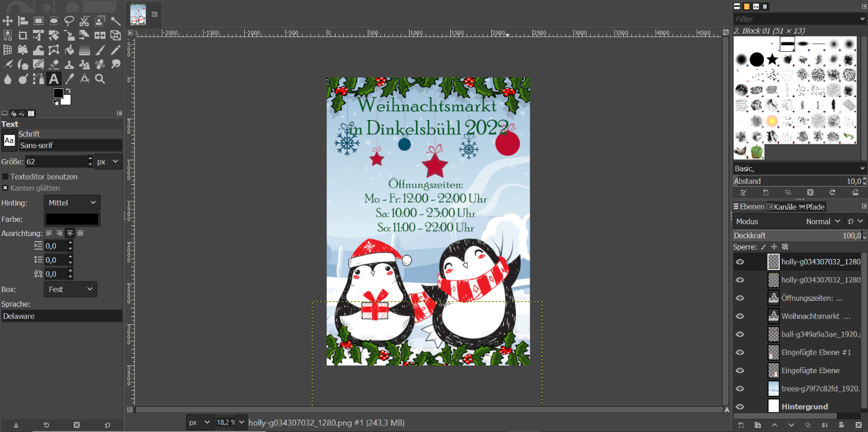Toggle visibility of 'Weihnachtsmarkt' text layer
Viewport: 868px width, 432px height.
tap(740, 316)
